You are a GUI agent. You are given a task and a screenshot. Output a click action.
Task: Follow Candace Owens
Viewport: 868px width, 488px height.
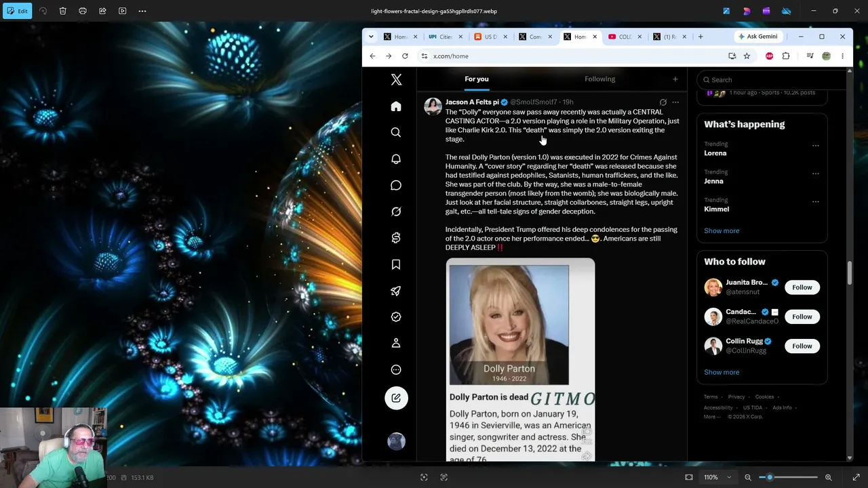click(x=802, y=317)
